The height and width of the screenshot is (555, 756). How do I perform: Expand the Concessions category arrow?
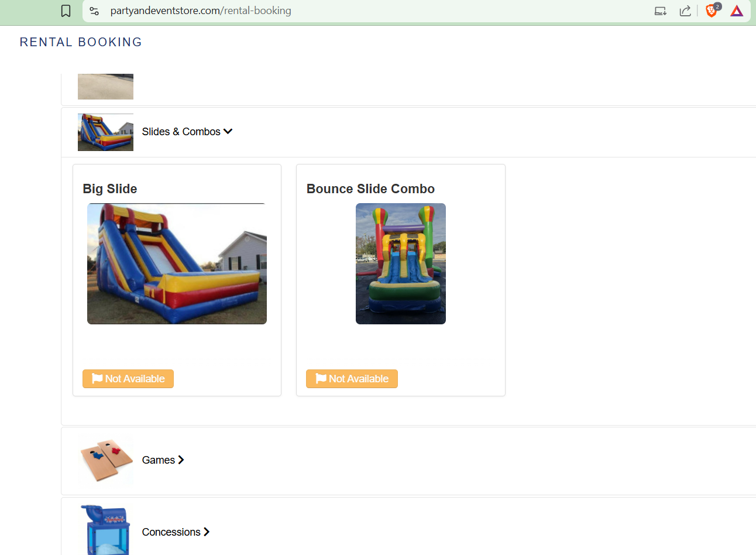coord(207,532)
